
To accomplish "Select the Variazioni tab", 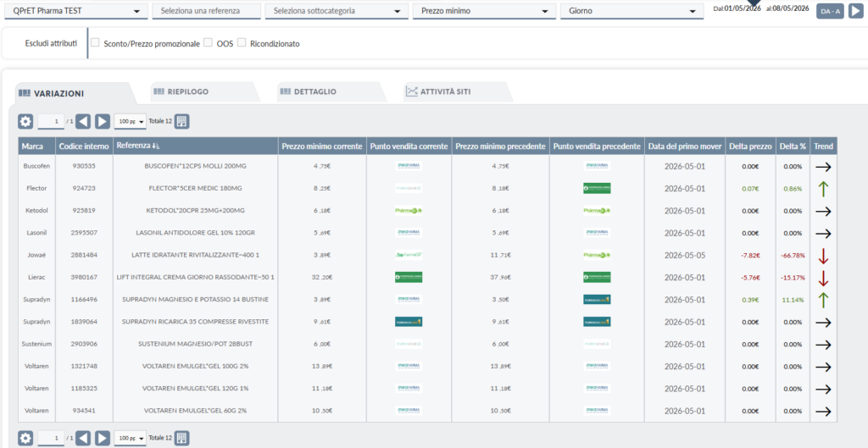I will [x=75, y=93].
